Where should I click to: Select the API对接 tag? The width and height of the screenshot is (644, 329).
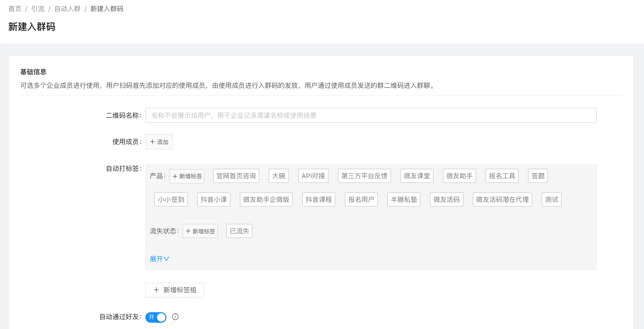(313, 176)
